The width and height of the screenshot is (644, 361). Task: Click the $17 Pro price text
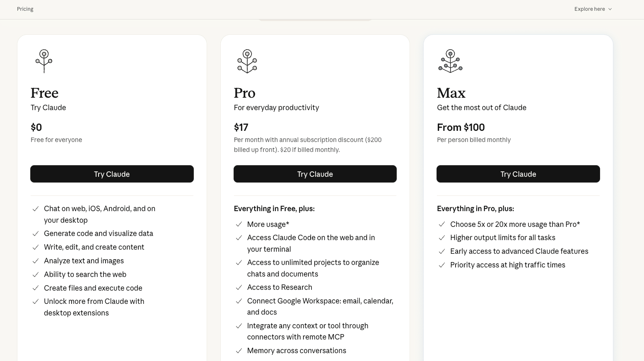[x=241, y=128]
